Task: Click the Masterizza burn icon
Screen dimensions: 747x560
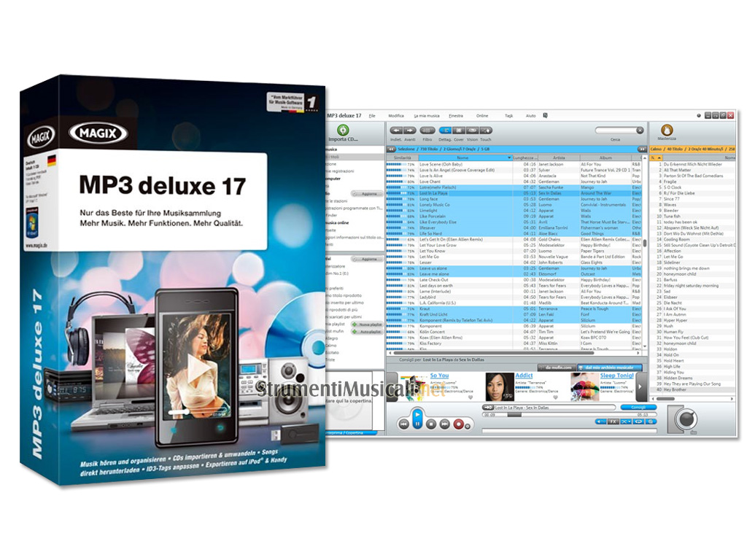Action: (x=667, y=130)
